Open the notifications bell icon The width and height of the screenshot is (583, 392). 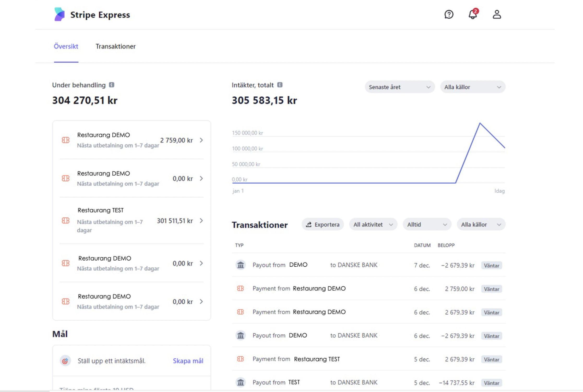[x=473, y=14]
